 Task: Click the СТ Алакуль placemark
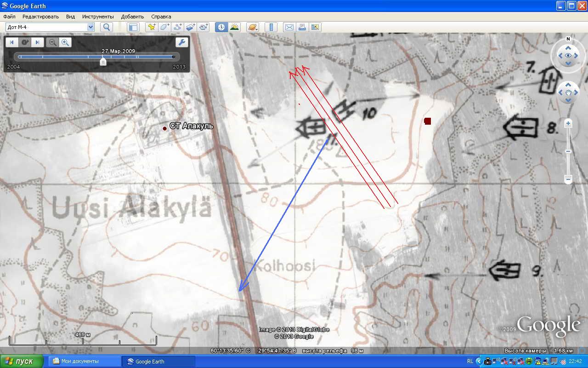[x=164, y=128]
